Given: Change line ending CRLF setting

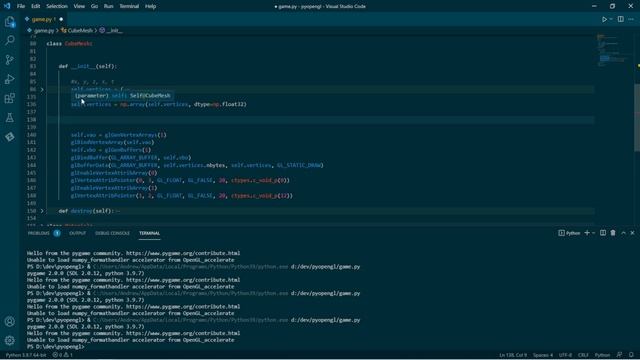Looking at the screenshot, I should [583, 355].
